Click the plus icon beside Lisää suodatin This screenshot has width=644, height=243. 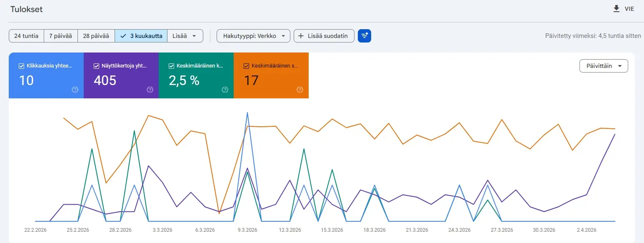300,35
